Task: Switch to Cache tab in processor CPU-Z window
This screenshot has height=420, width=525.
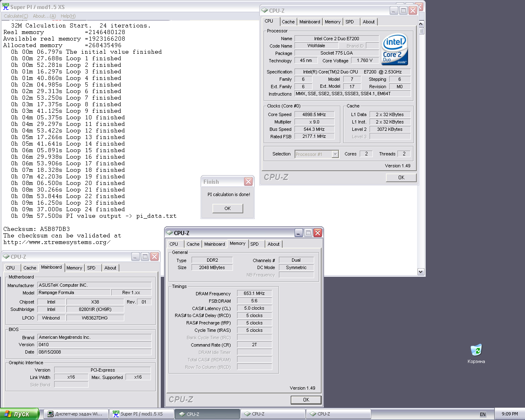Action: 288,22
